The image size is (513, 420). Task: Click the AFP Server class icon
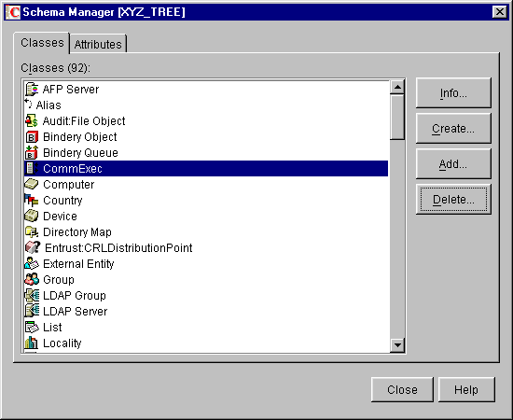point(32,89)
